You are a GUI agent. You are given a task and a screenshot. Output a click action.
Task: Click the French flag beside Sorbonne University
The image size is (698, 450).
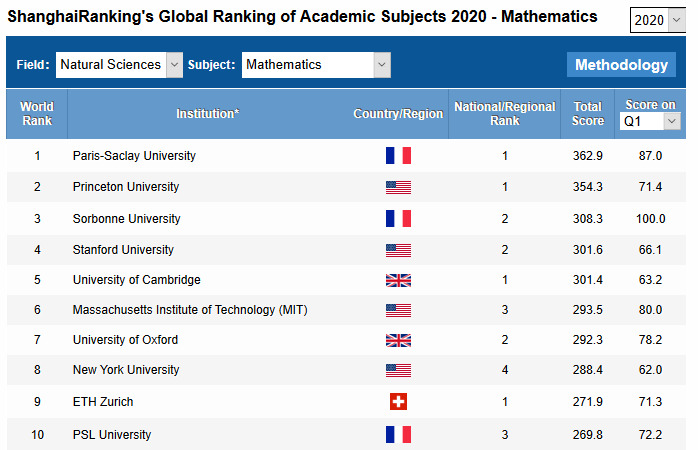click(x=398, y=218)
